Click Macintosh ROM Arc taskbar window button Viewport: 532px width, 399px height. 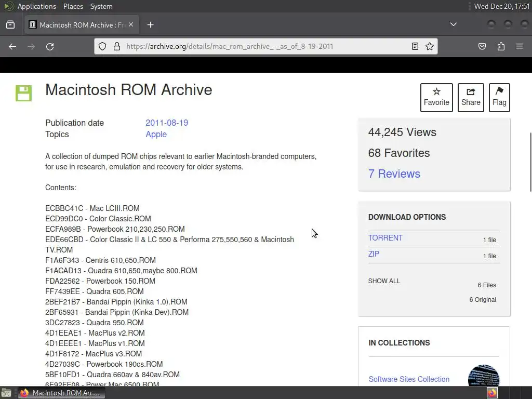point(61,393)
